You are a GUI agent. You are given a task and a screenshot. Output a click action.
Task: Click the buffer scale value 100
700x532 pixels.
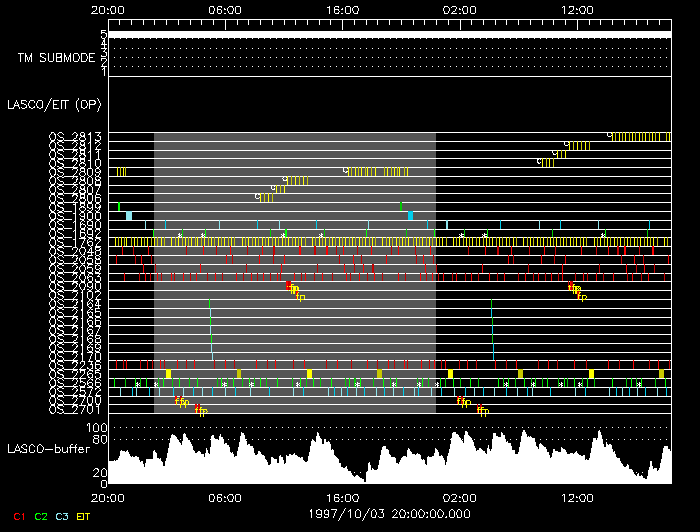pyautogui.click(x=96, y=428)
